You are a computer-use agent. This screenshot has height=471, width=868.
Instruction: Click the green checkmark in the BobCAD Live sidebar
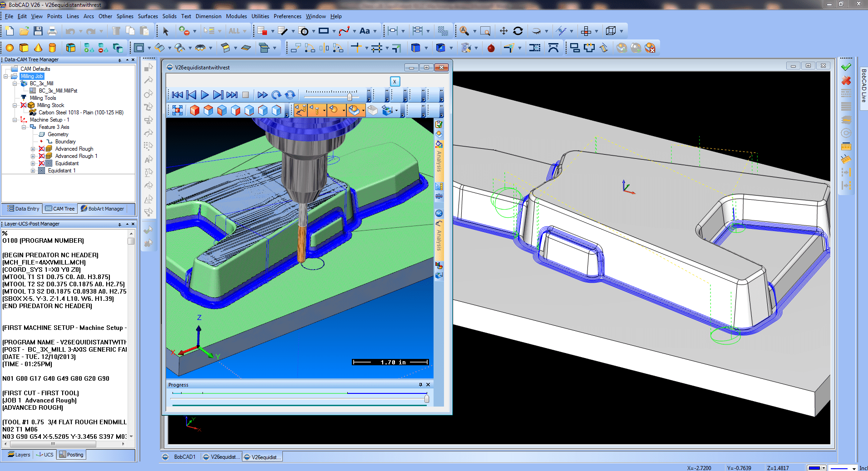tap(845, 66)
